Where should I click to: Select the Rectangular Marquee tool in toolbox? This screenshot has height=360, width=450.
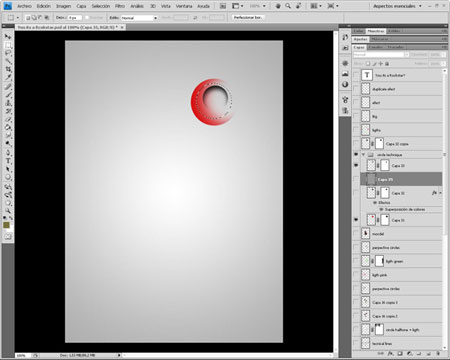click(8, 45)
